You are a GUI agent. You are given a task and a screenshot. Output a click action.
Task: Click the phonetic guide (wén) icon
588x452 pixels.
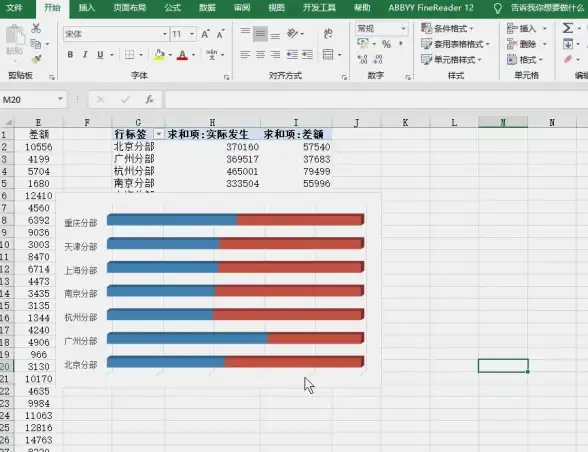coord(212,55)
